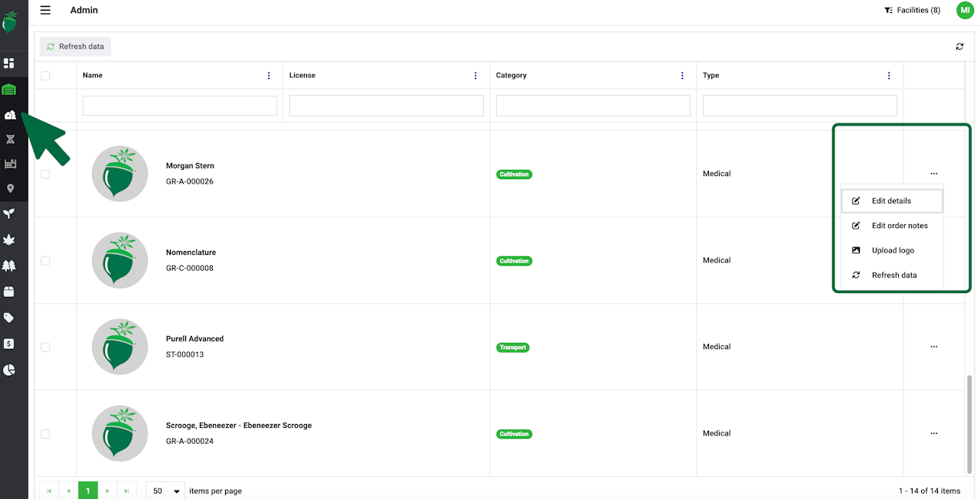
Task: Click the location pin sidebar icon
Action: click(x=10, y=188)
